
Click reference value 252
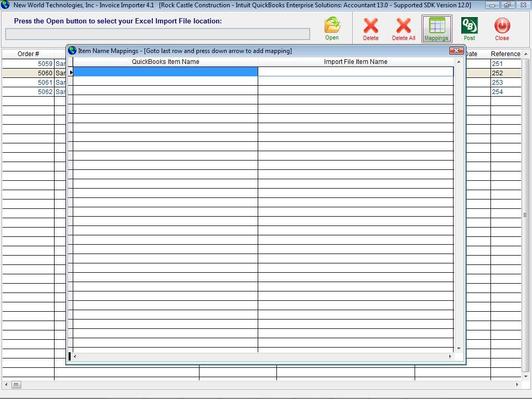tap(497, 73)
